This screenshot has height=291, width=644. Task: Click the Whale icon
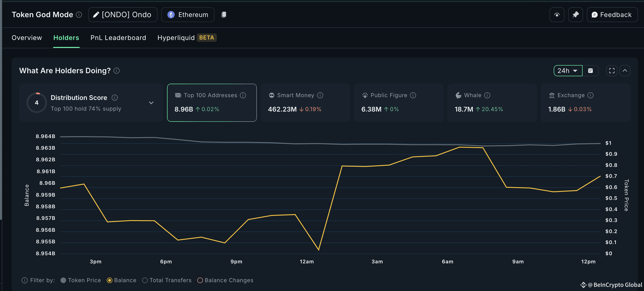tap(458, 96)
